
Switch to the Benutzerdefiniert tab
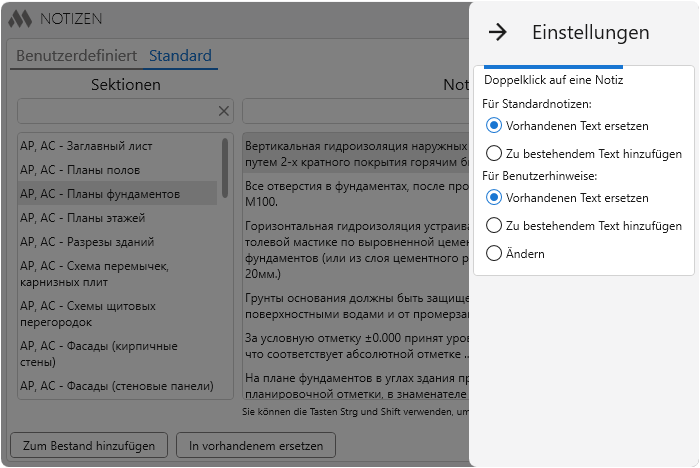76,56
